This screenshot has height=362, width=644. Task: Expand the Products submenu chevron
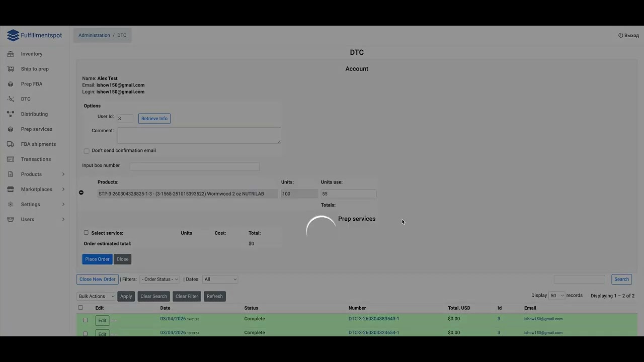63,174
